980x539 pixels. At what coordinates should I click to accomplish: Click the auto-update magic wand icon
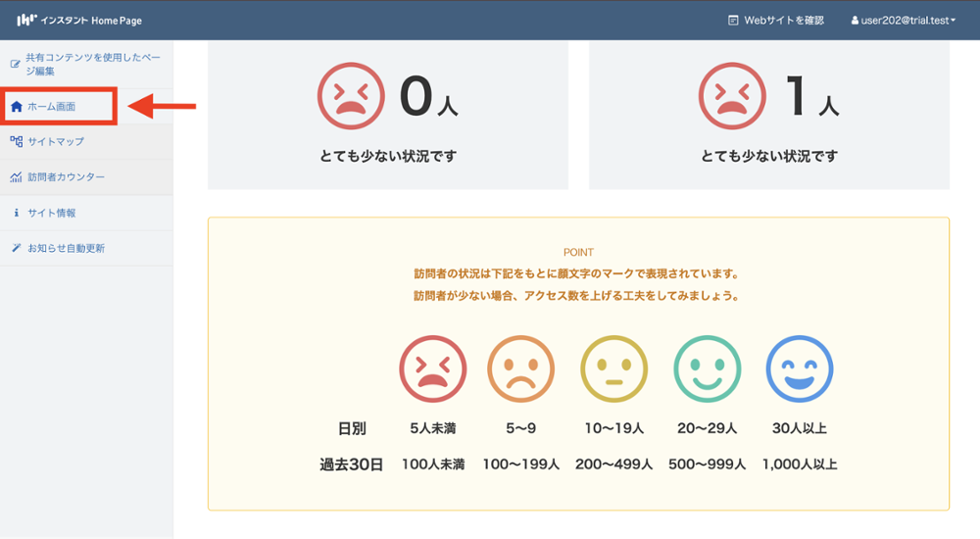coord(16,248)
